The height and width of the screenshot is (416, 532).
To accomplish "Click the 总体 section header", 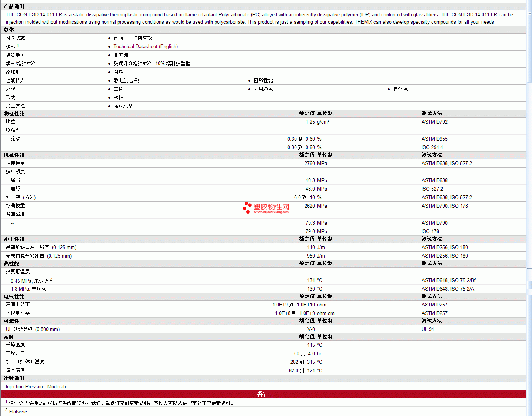I will 9,30.
